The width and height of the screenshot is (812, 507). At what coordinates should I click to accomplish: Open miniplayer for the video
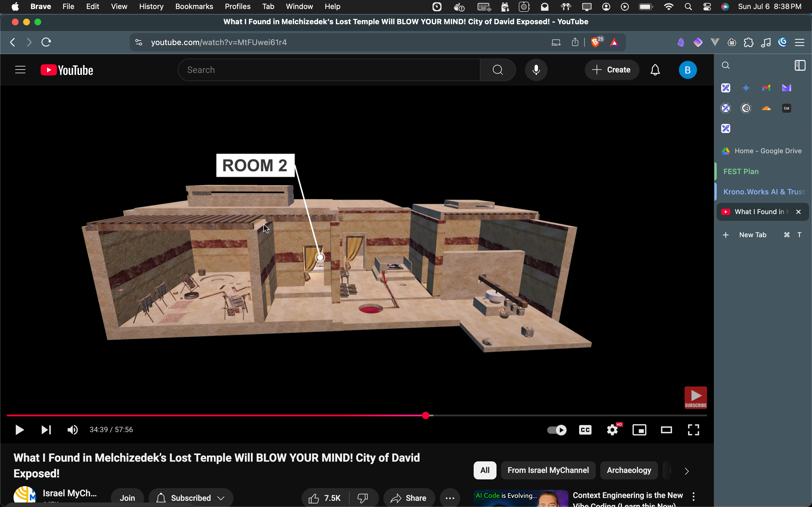click(639, 430)
